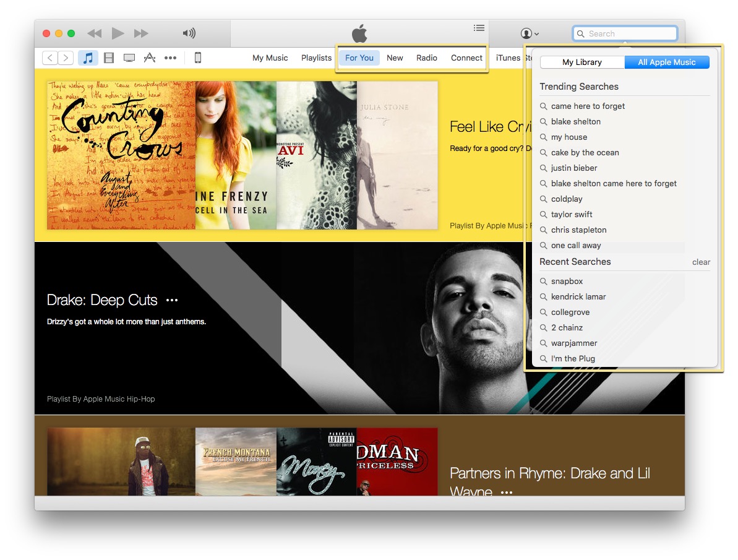
Task: Show the Up Next queue list icon
Action: pyautogui.click(x=479, y=28)
